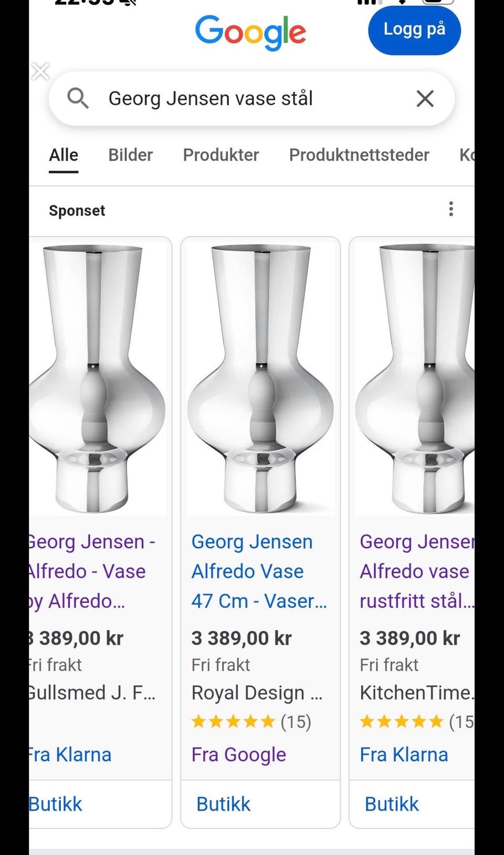Open the sponsored three-dot options menu
The image size is (504, 855).
point(451,209)
